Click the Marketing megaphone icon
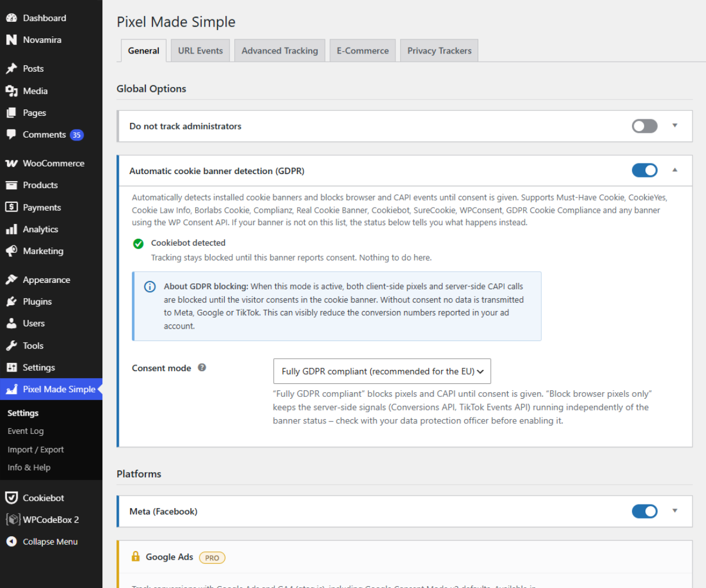Image resolution: width=706 pixels, height=588 pixels. (x=11, y=251)
